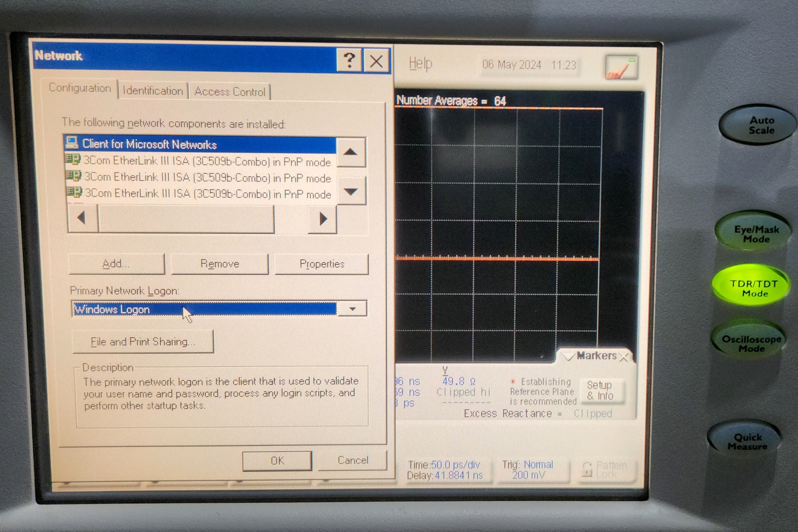Click the Pattern Lock icon
798x532 pixels.
click(x=587, y=469)
